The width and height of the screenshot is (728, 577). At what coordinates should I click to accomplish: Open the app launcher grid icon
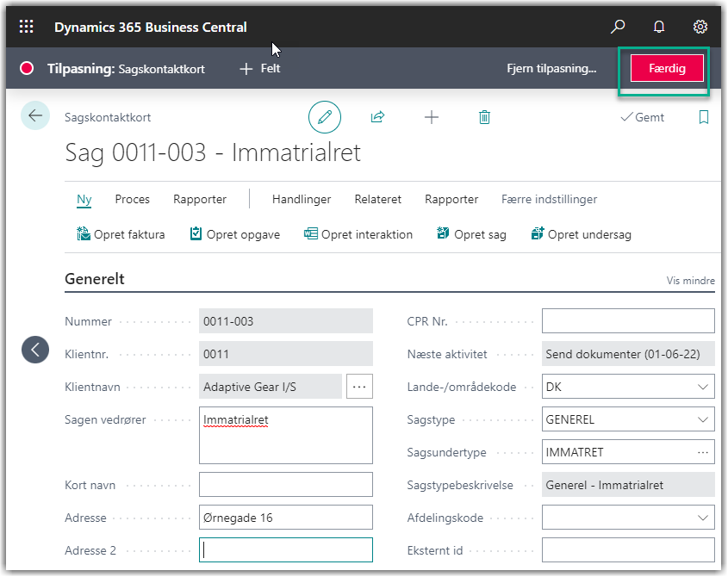click(x=27, y=27)
